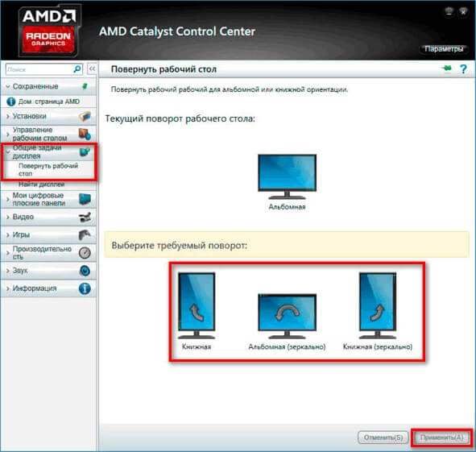Click the Отменить(S) button
Image resolution: width=476 pixels, height=452 pixels.
tap(383, 437)
